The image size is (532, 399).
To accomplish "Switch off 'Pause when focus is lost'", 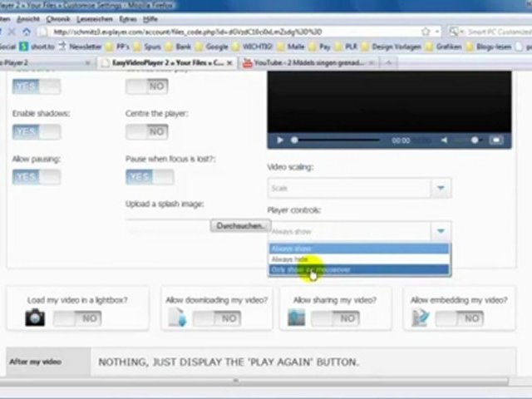I will coord(150,177).
